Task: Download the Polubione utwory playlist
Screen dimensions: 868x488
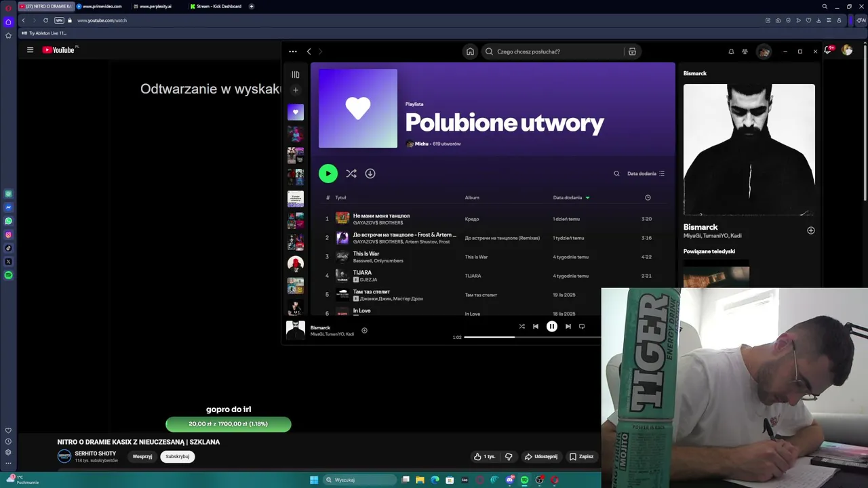Action: pyautogui.click(x=370, y=174)
